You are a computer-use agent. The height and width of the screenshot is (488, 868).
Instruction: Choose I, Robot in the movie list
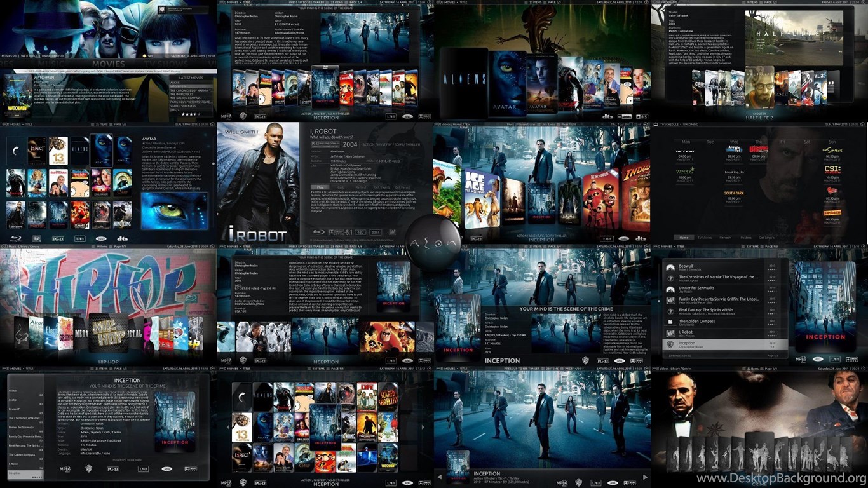pos(725,334)
